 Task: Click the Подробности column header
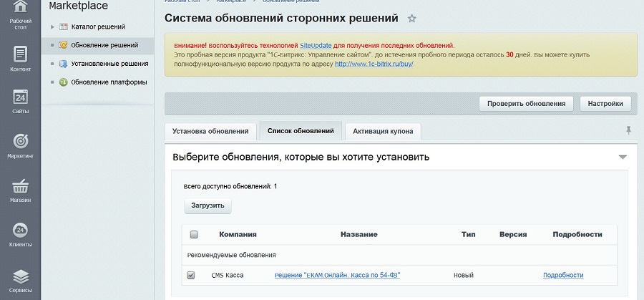pos(577,235)
